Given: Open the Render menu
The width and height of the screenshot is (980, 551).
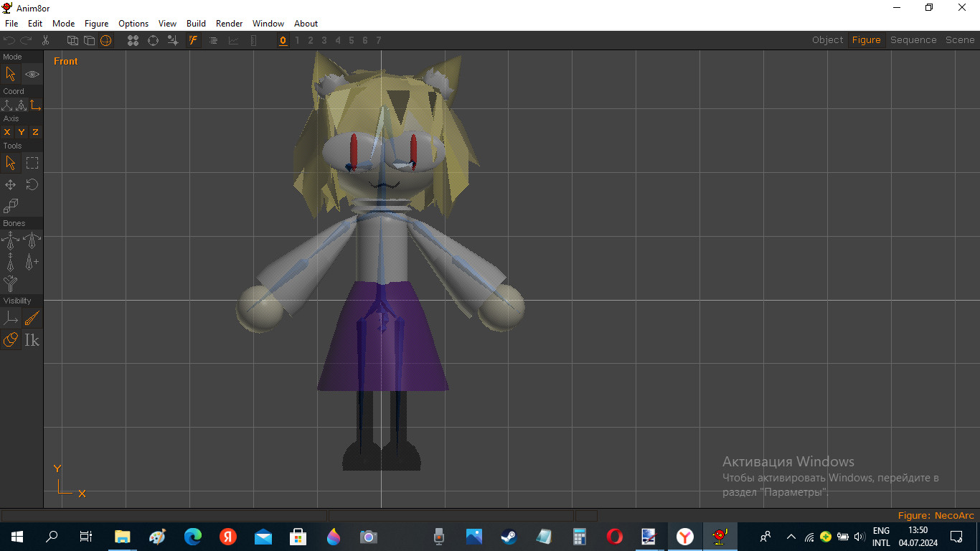Looking at the screenshot, I should click(229, 24).
